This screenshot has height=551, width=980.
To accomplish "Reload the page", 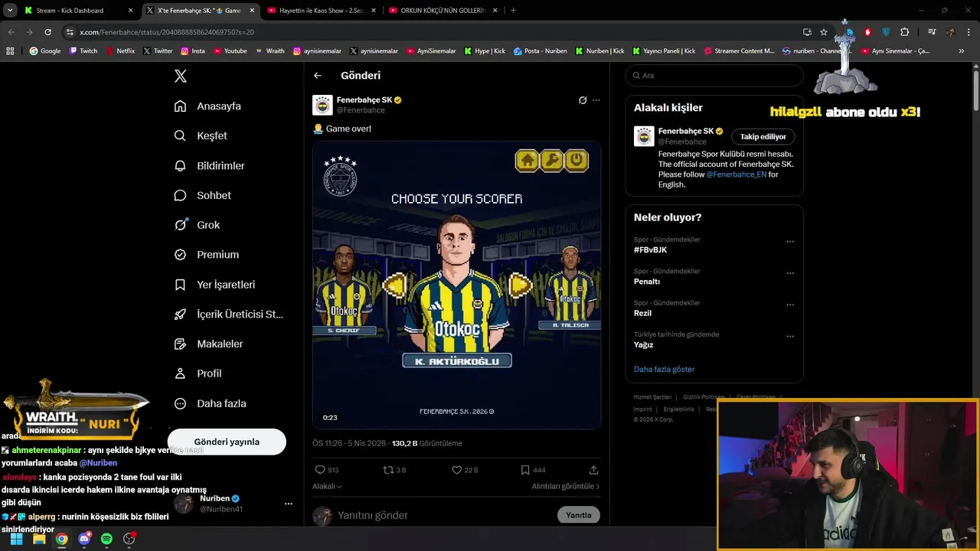I will pyautogui.click(x=47, y=32).
